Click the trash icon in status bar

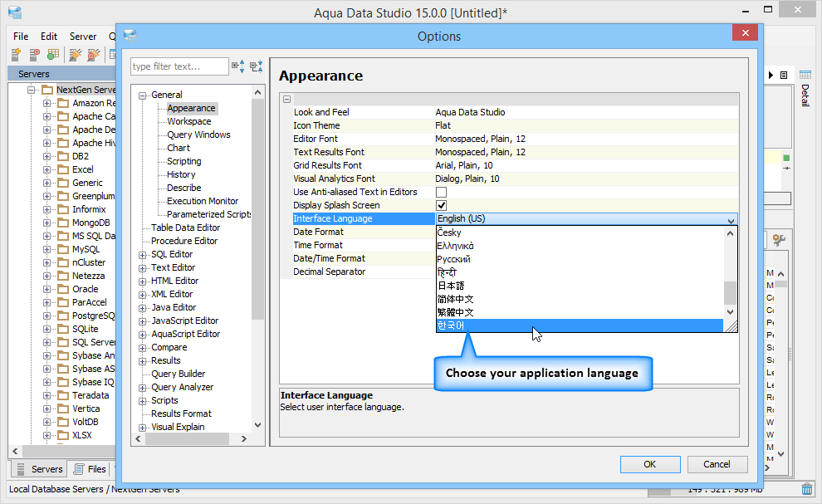coord(807,489)
